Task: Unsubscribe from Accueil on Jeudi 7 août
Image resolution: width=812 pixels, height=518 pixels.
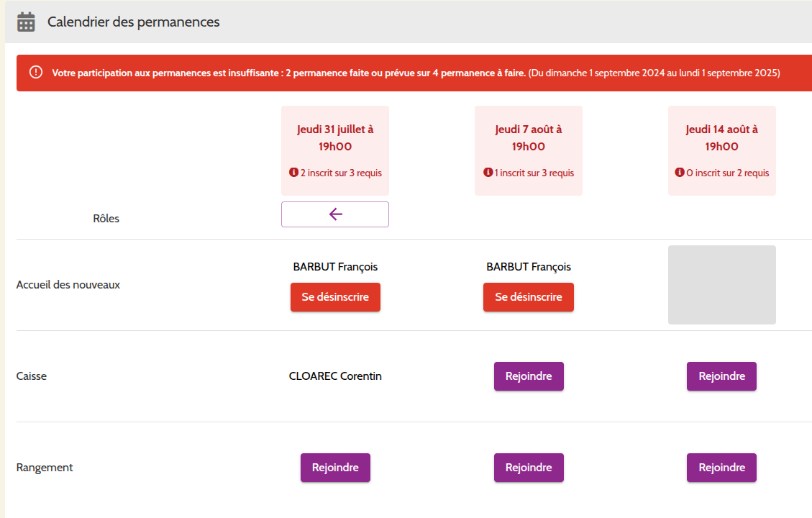Action: tap(529, 297)
